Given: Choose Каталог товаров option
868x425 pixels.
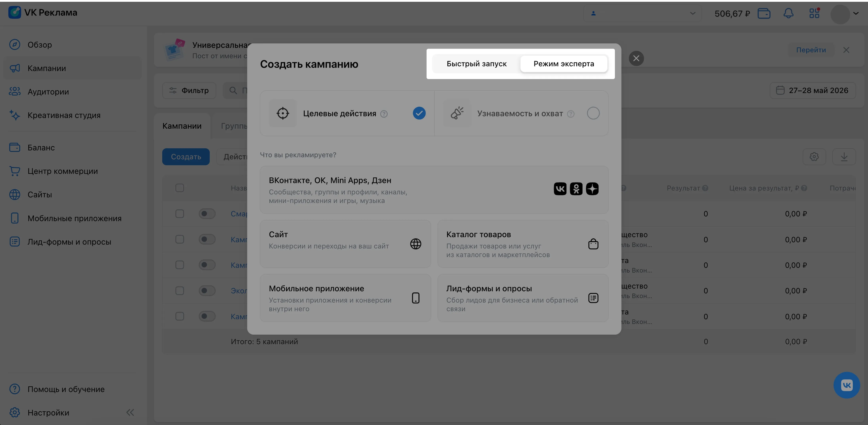Looking at the screenshot, I should [x=523, y=244].
